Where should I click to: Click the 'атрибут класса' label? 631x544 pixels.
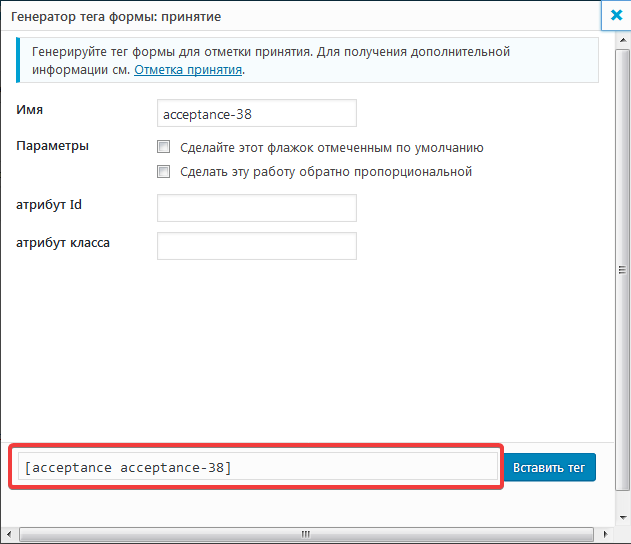click(x=63, y=243)
